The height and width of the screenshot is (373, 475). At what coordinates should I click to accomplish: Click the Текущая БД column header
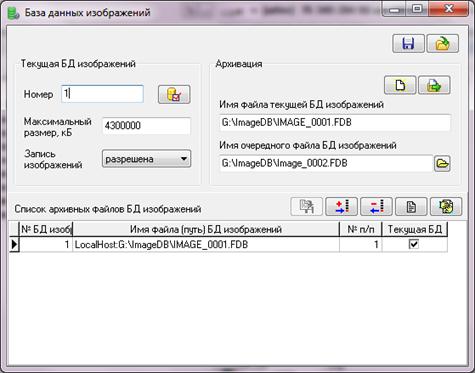pos(415,229)
